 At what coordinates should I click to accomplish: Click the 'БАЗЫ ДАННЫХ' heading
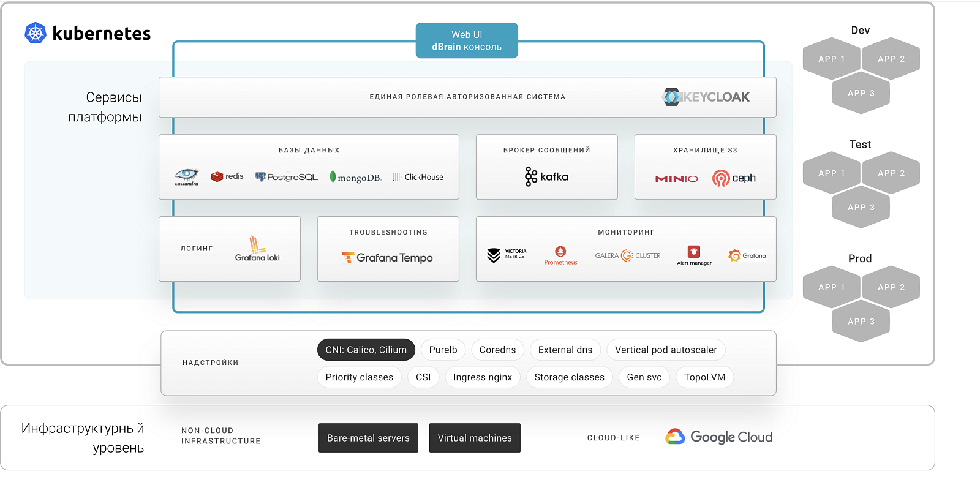tap(309, 150)
